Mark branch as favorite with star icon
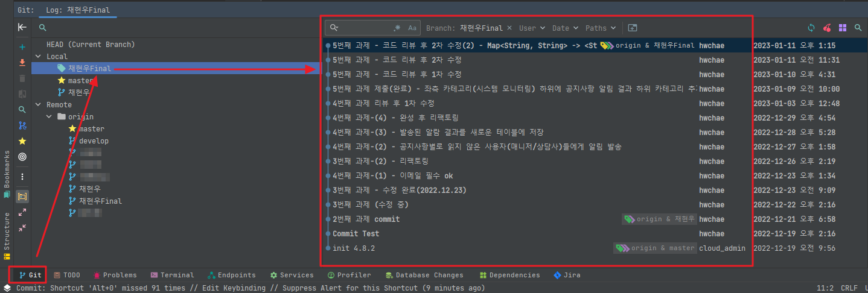 [22, 141]
